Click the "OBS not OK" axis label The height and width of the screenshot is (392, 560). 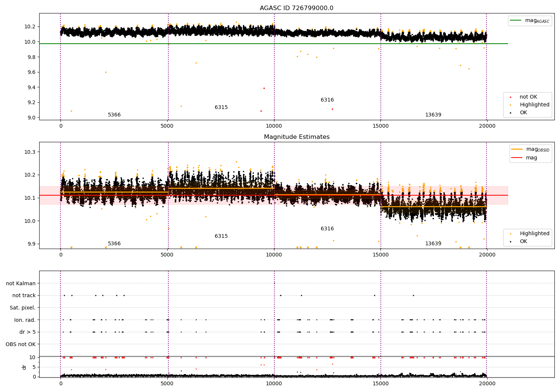point(21,345)
